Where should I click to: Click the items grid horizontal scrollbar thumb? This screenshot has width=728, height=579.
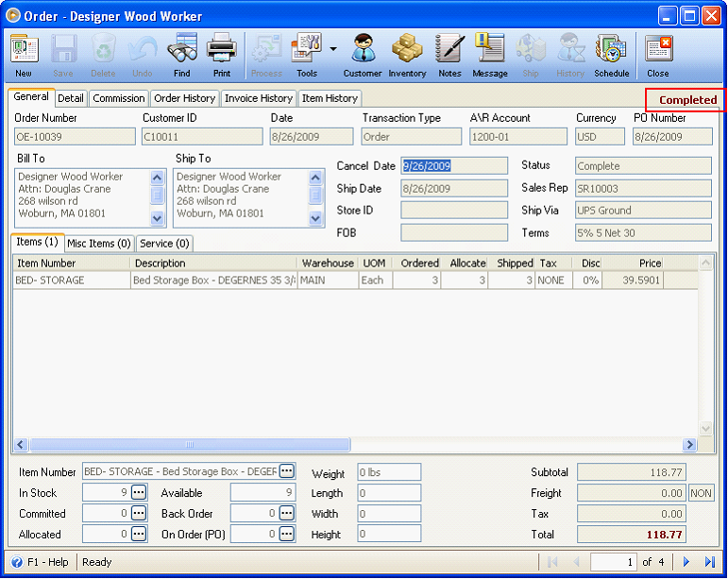coord(190,444)
